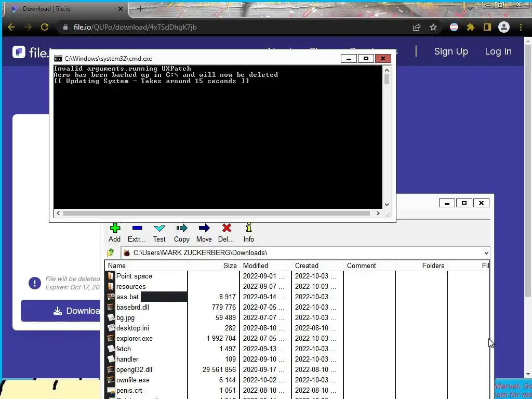Screen dimensions: 532x399
Task: Close the Download | file.io tab
Action: [x=121, y=9]
